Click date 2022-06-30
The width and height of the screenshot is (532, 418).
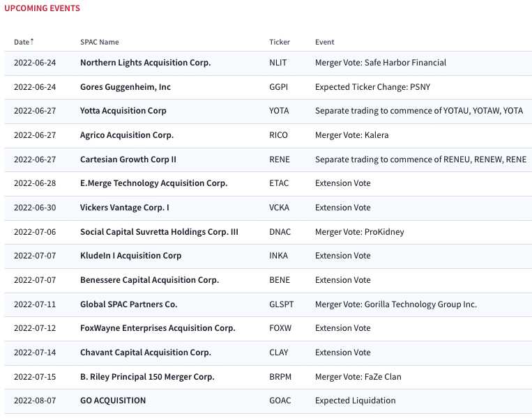(x=35, y=208)
